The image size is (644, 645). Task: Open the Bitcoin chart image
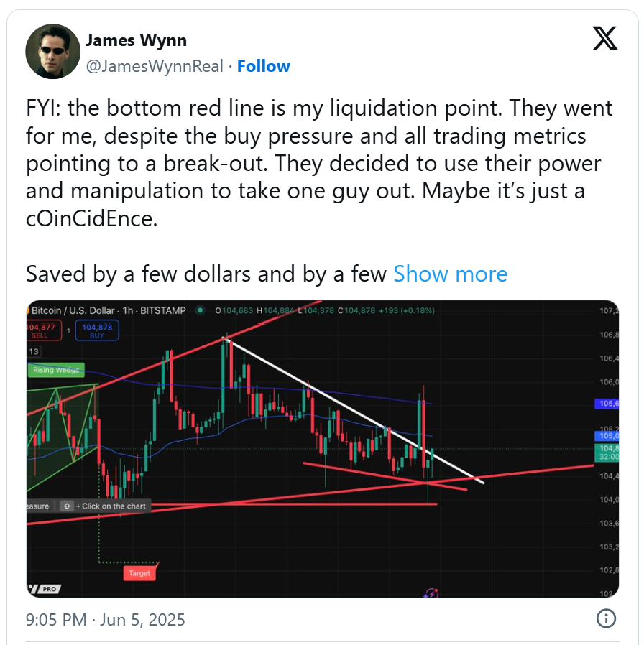(323, 449)
